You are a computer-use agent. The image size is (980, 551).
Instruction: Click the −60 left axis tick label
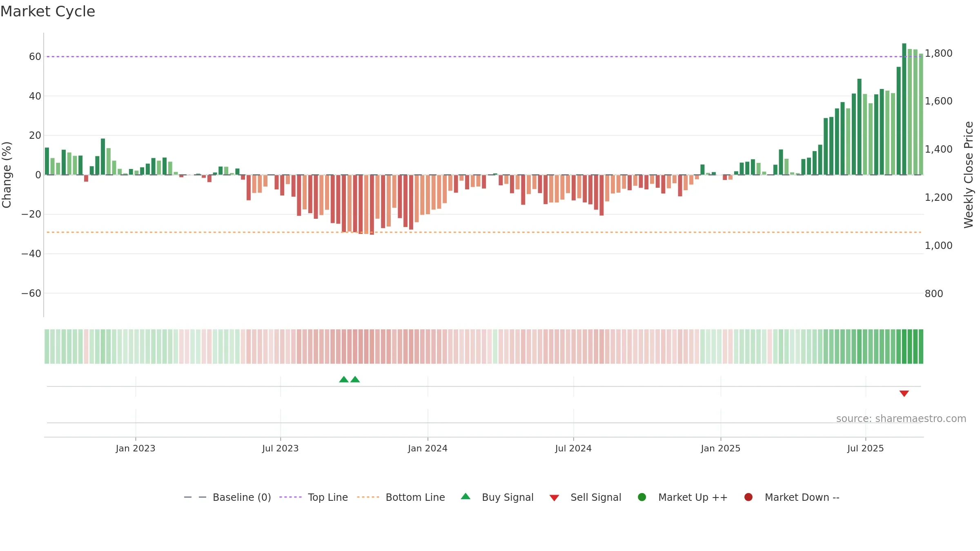31,293
